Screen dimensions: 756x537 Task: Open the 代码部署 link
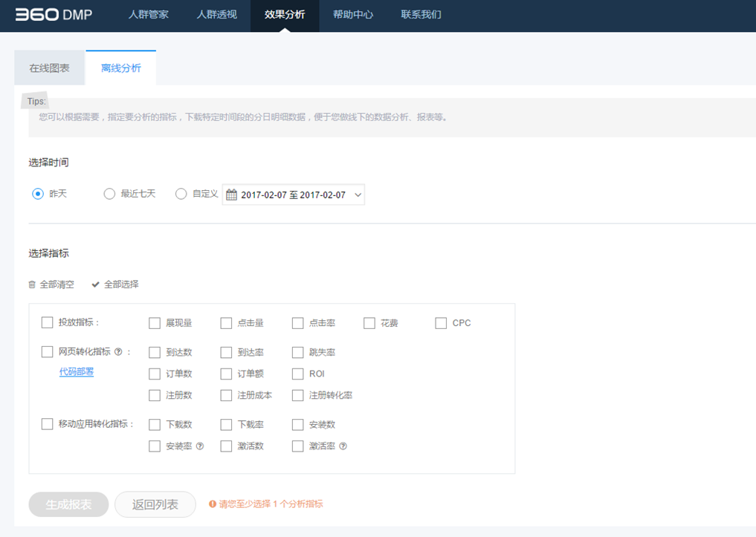point(77,372)
